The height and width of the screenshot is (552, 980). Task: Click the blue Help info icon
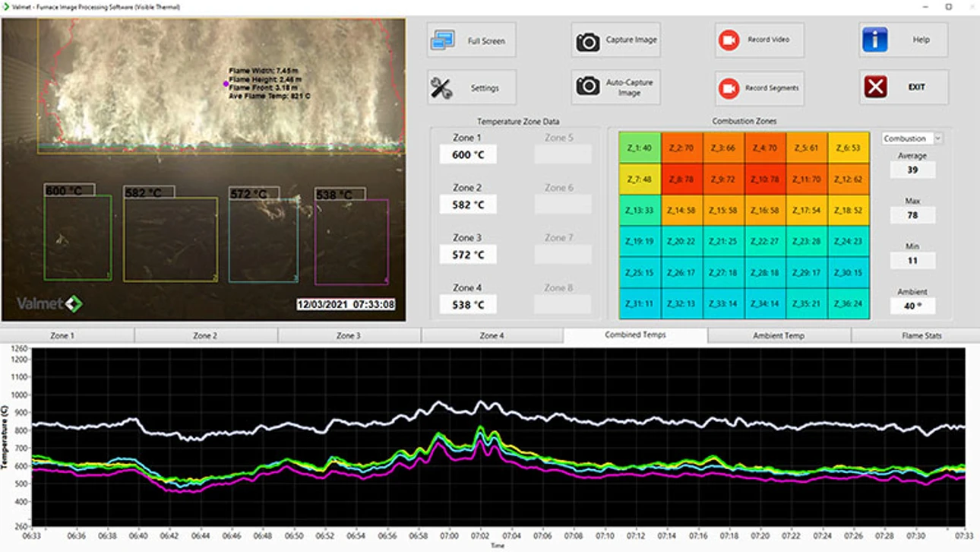pyautogui.click(x=874, y=40)
